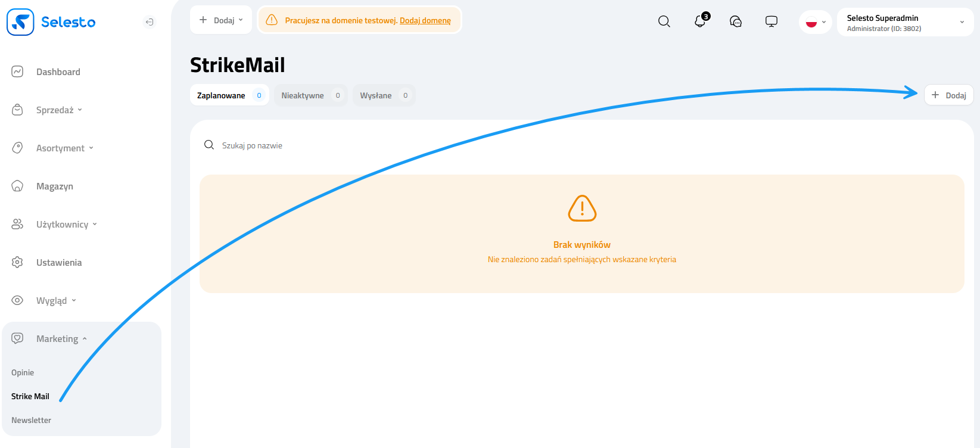Open the search magnifier in top bar

tap(664, 21)
